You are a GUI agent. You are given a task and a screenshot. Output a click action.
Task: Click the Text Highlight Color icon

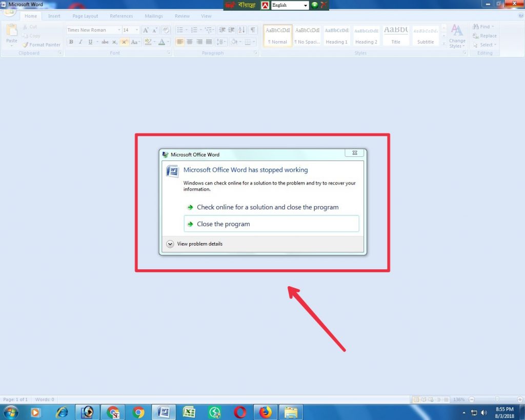pos(147,42)
